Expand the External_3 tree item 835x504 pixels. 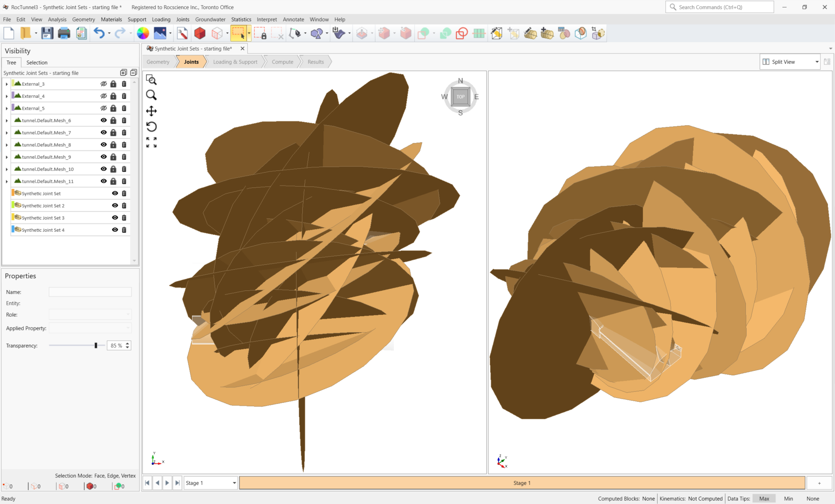[x=6, y=83]
